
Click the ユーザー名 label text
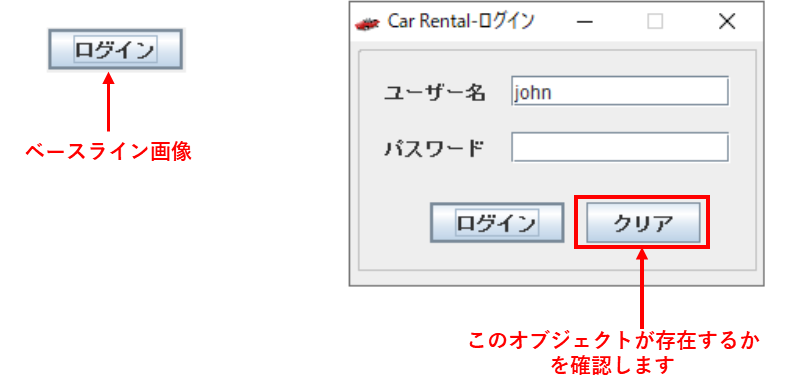435,93
